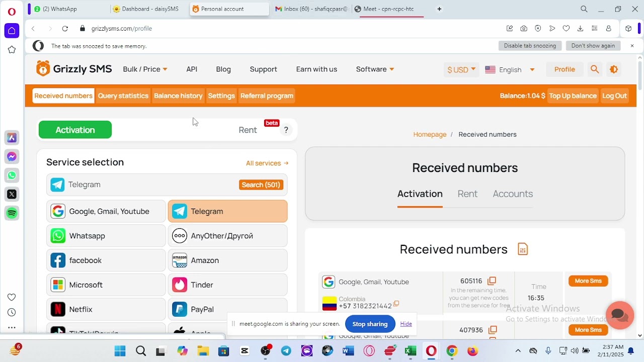Viewport: 644px width, 362px height.
Task: Switch to Rent tab under Received numbers
Action: 467,194
